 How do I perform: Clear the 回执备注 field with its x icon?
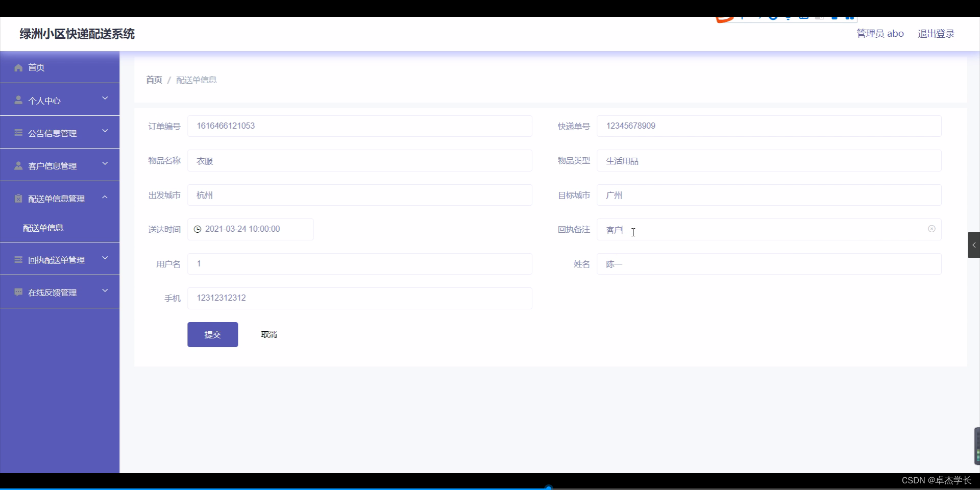932,229
